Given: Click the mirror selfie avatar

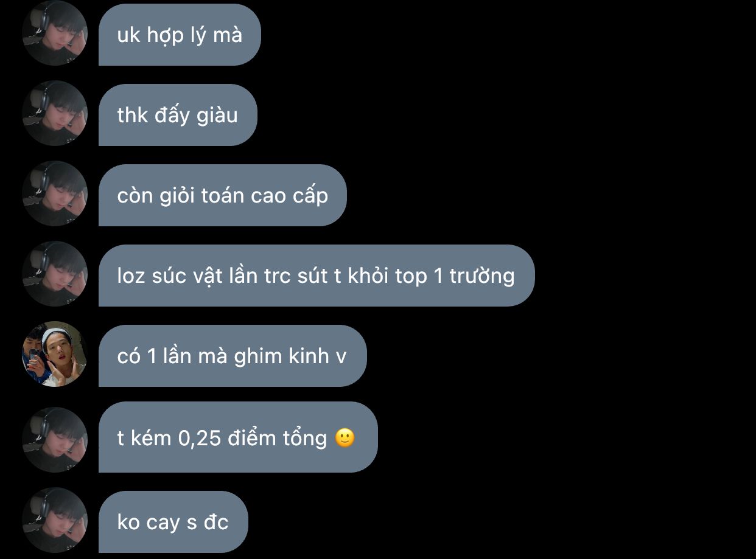Looking at the screenshot, I should pyautogui.click(x=55, y=355).
